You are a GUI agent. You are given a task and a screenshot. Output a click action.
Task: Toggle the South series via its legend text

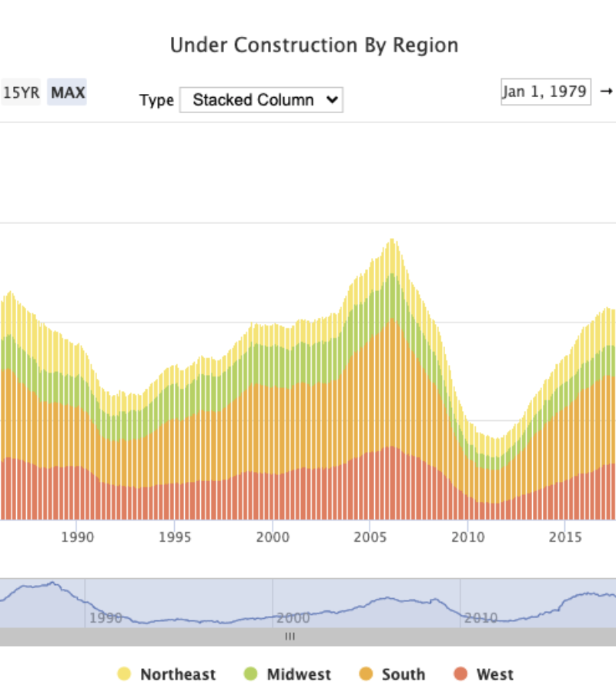click(x=403, y=674)
